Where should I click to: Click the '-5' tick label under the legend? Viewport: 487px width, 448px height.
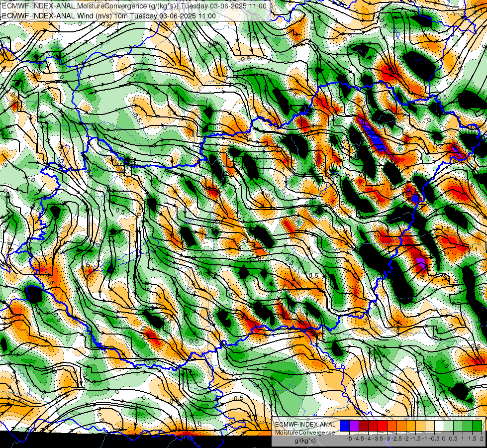click(x=349, y=439)
